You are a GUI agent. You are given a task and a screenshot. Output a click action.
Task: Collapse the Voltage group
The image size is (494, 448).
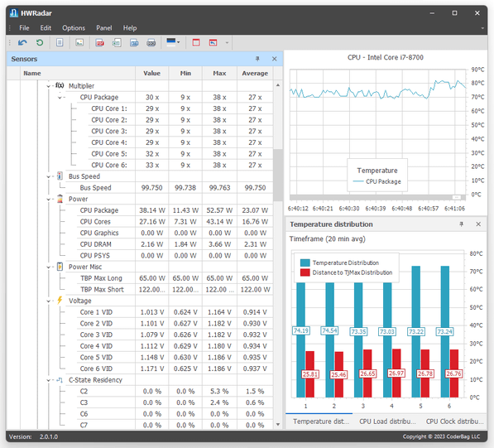click(x=48, y=301)
